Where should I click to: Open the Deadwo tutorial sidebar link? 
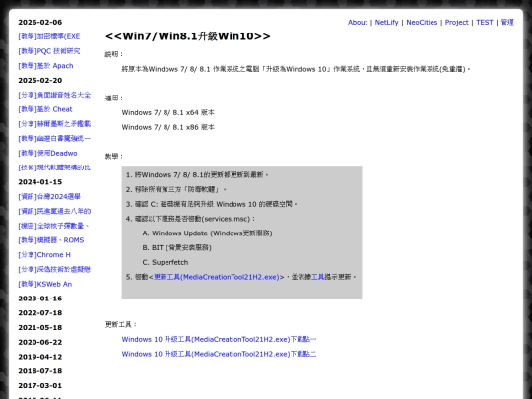pos(47,153)
